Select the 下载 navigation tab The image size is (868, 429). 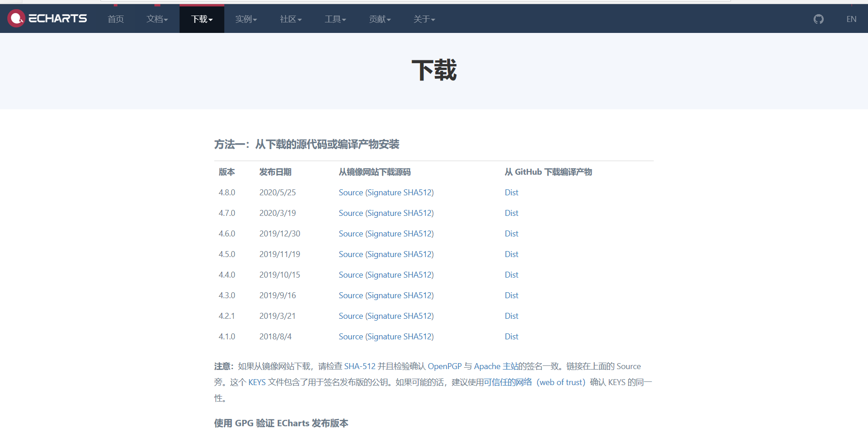pyautogui.click(x=201, y=19)
